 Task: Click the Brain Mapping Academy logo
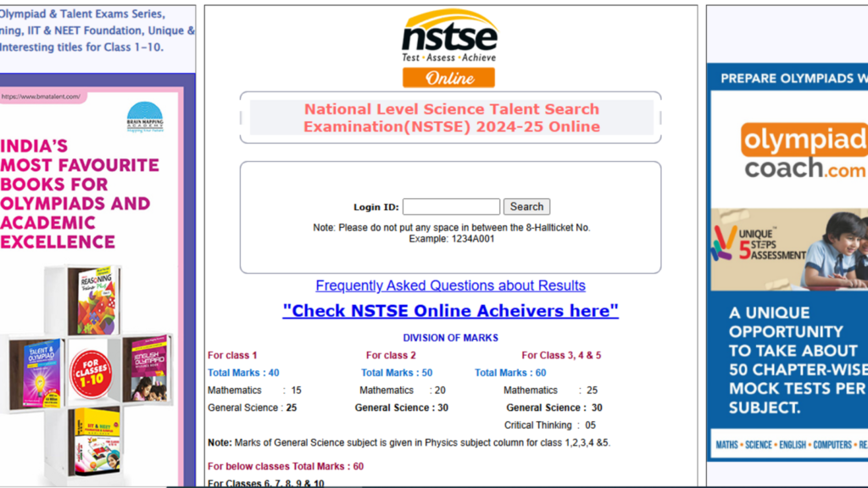tap(145, 117)
